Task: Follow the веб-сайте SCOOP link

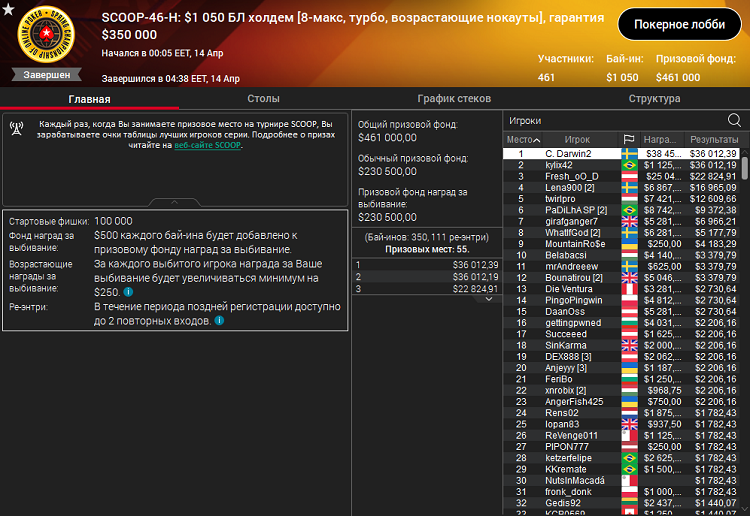Action: click(208, 145)
